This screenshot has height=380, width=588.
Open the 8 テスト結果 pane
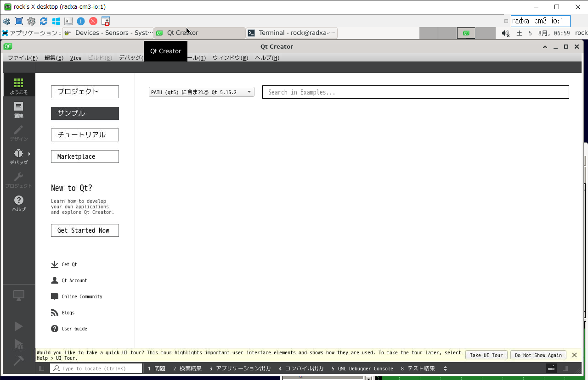[x=418, y=369]
